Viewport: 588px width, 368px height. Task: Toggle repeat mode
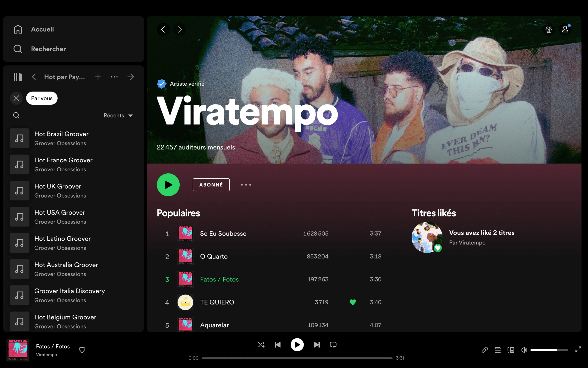333,345
